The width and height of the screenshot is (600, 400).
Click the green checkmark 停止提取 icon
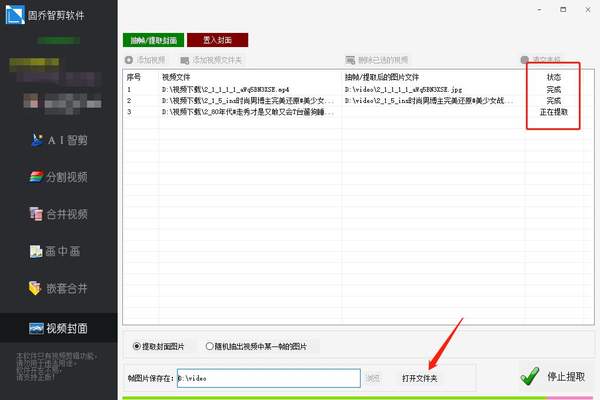pos(530,377)
